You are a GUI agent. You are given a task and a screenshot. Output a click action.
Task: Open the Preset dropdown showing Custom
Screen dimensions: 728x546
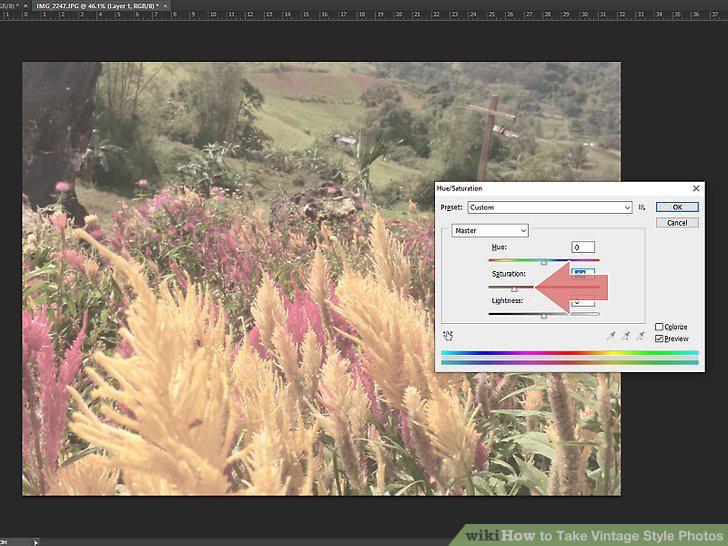tap(550, 208)
